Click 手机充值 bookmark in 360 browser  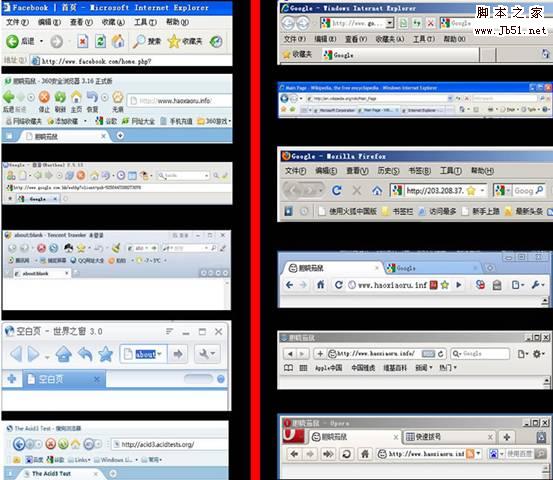(176, 121)
